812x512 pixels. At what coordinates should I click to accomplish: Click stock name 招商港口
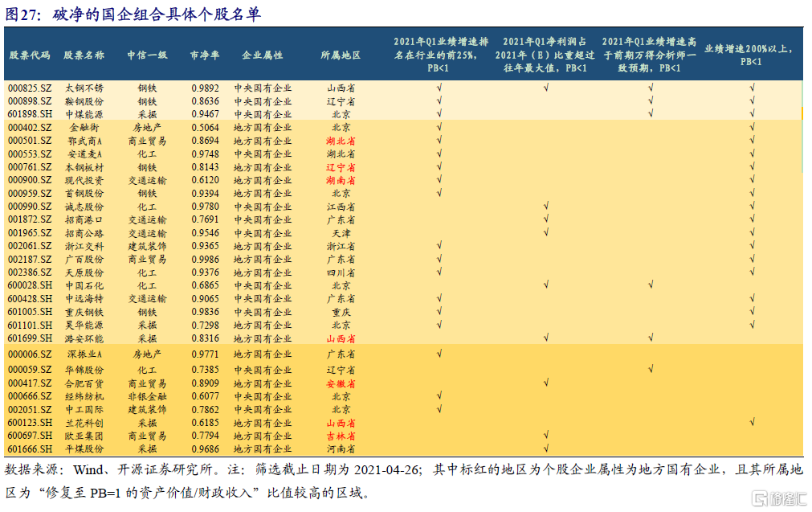tap(84, 219)
